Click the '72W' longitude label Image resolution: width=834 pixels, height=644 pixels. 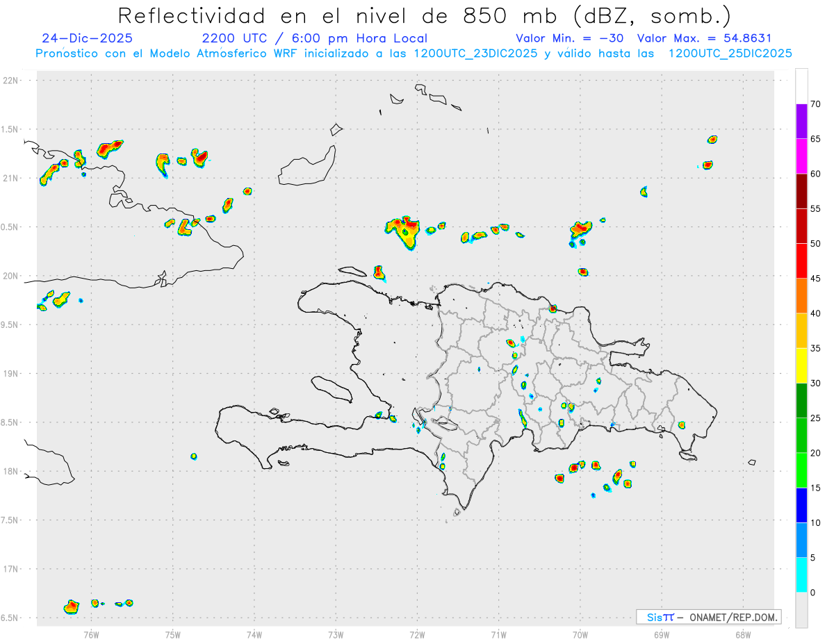(418, 634)
